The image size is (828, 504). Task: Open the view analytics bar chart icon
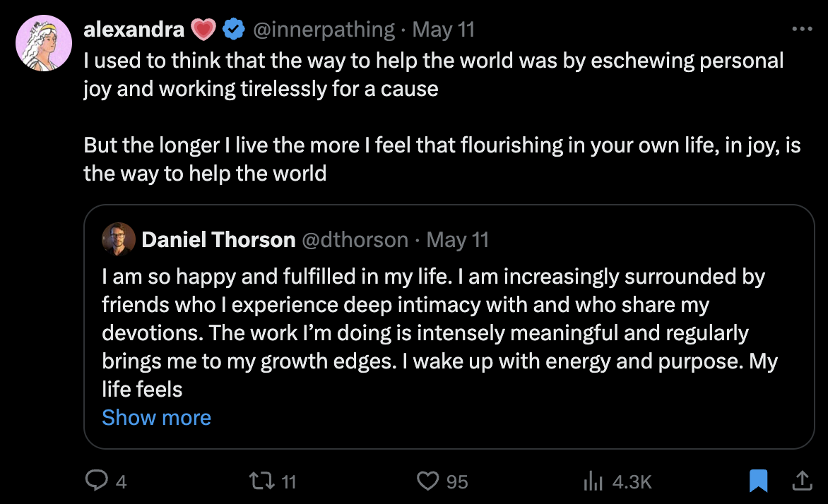coord(592,481)
